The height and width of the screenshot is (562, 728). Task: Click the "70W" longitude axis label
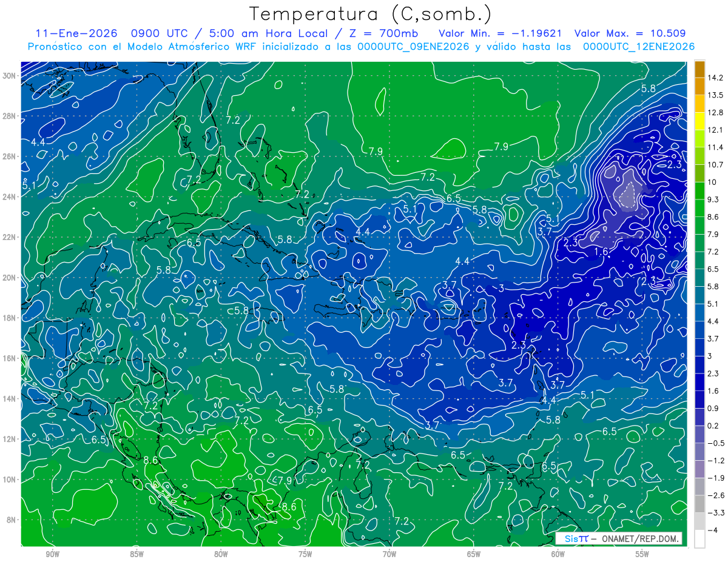click(x=389, y=554)
